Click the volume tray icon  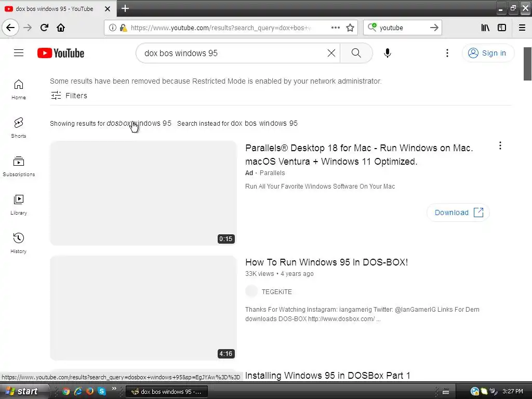click(x=493, y=391)
